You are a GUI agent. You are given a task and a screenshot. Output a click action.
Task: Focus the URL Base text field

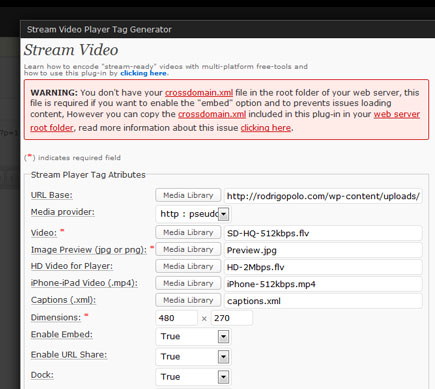coord(323,196)
